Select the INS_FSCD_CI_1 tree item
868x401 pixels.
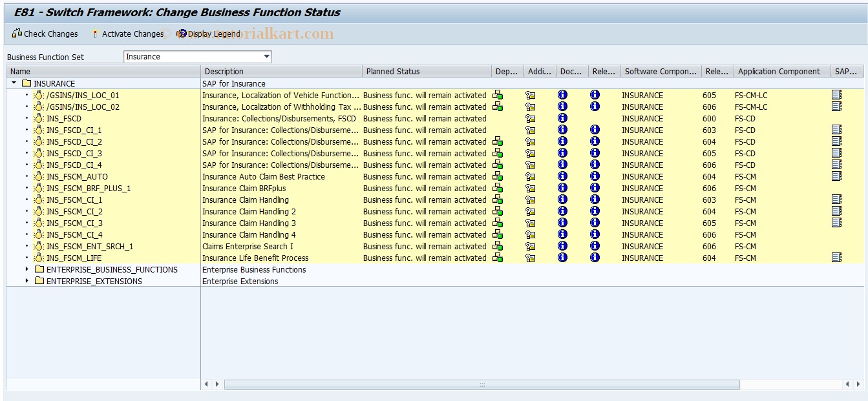(74, 130)
